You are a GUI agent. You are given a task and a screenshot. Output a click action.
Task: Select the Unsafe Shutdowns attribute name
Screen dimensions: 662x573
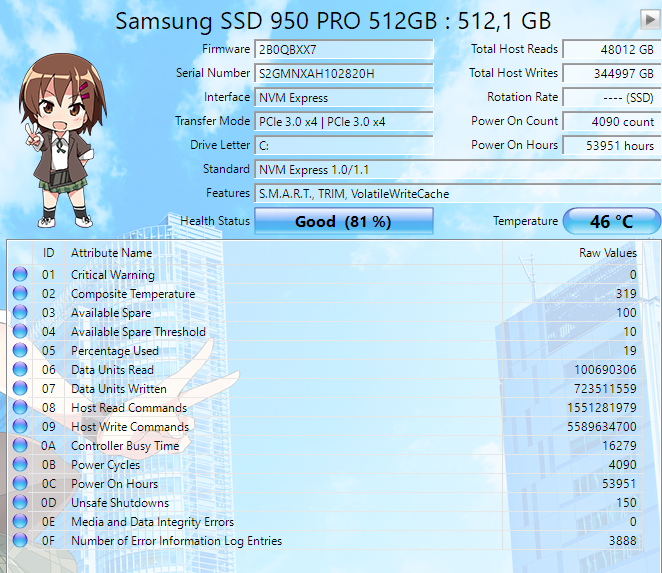tap(120, 503)
